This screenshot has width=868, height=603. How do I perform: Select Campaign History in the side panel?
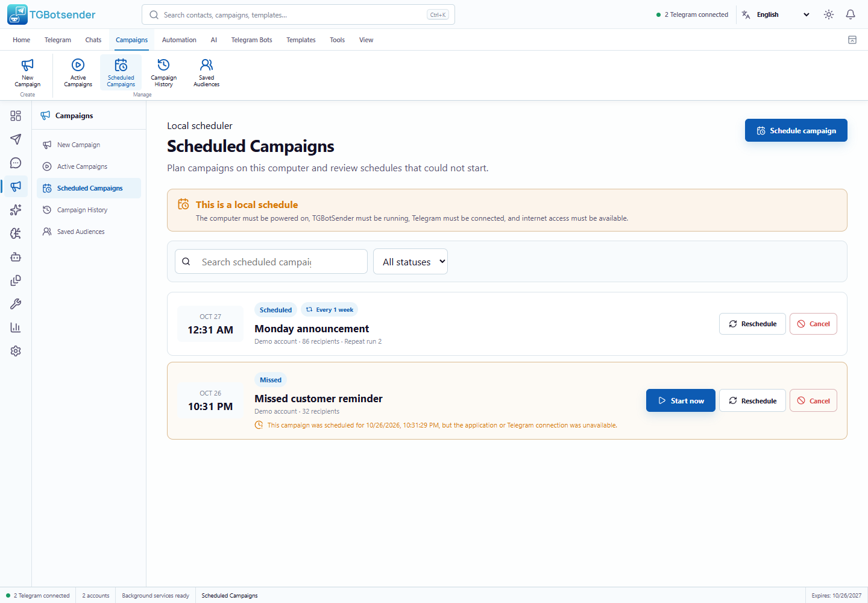(89, 210)
